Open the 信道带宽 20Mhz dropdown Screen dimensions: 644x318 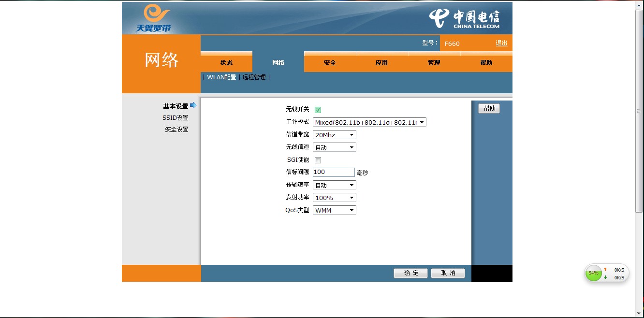335,135
